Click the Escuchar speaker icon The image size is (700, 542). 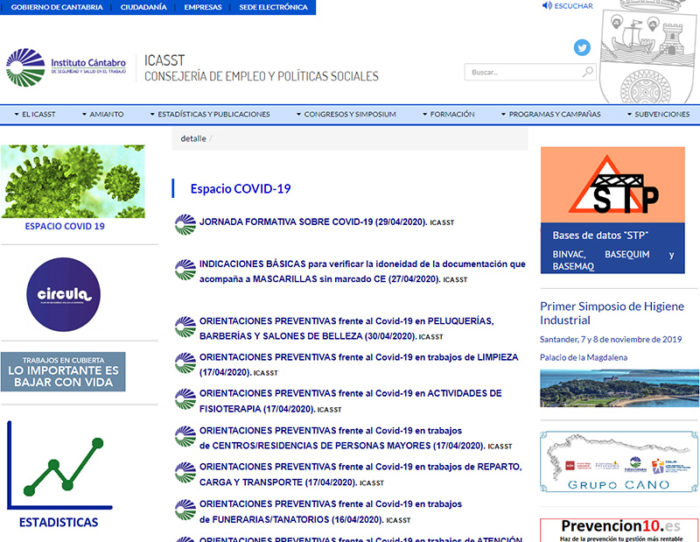pyautogui.click(x=547, y=6)
